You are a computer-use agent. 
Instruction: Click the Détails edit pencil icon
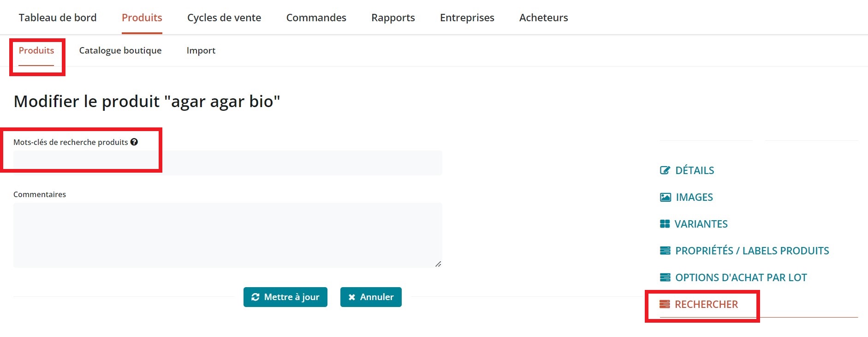tap(665, 170)
